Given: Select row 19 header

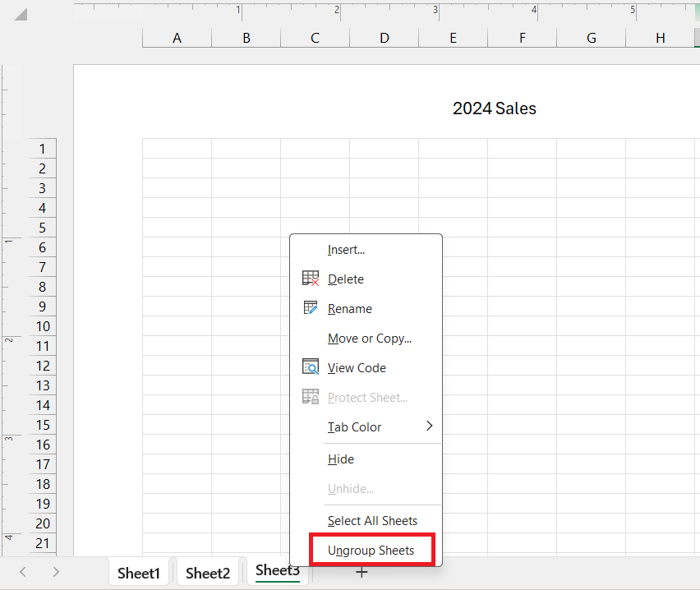Looking at the screenshot, I should tap(43, 504).
